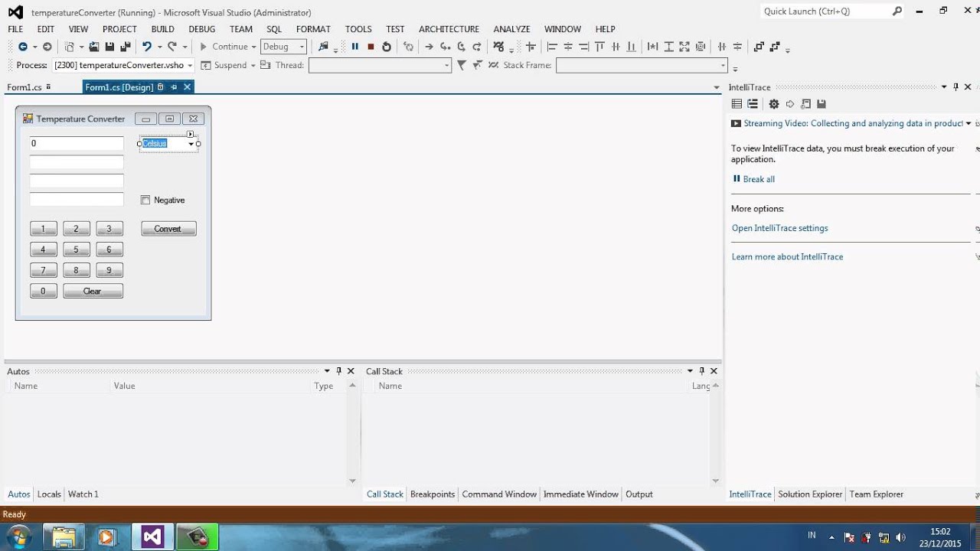Pause debugging with Break All icon
980x551 pixels.
pyautogui.click(x=355, y=47)
